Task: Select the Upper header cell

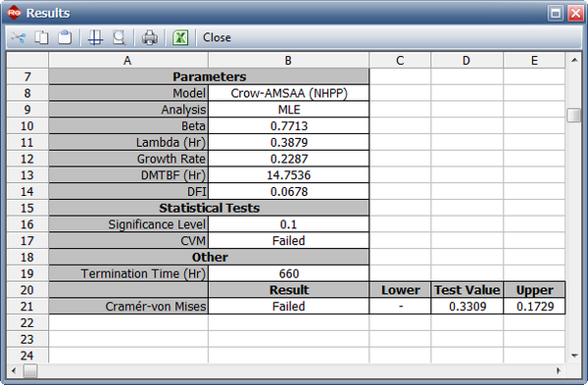Action: pyautogui.click(x=534, y=290)
